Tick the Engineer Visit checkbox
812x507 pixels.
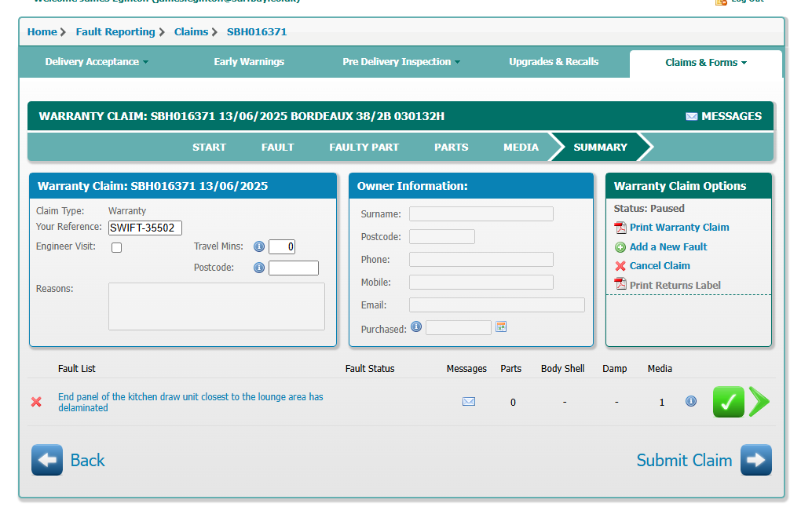[116, 247]
